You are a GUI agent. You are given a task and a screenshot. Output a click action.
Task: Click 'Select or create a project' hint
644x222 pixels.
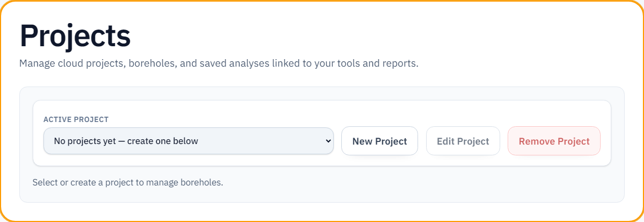pyautogui.click(x=127, y=182)
